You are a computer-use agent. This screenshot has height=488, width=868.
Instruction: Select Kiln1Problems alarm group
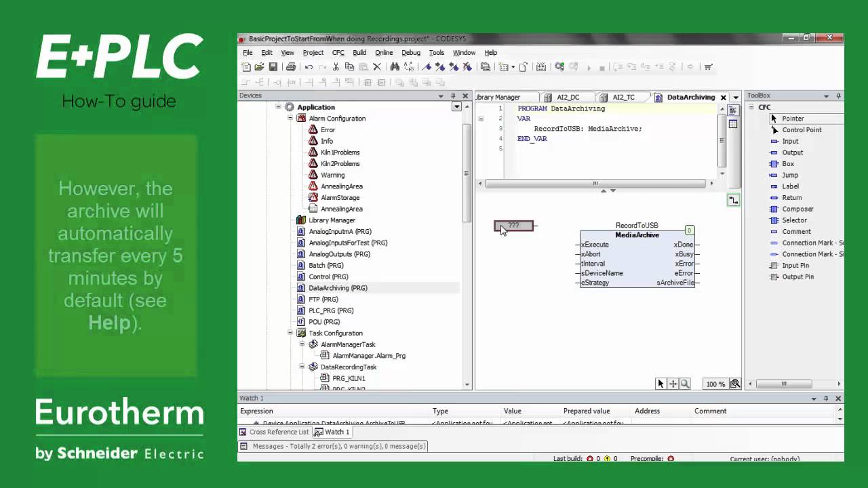(x=340, y=152)
